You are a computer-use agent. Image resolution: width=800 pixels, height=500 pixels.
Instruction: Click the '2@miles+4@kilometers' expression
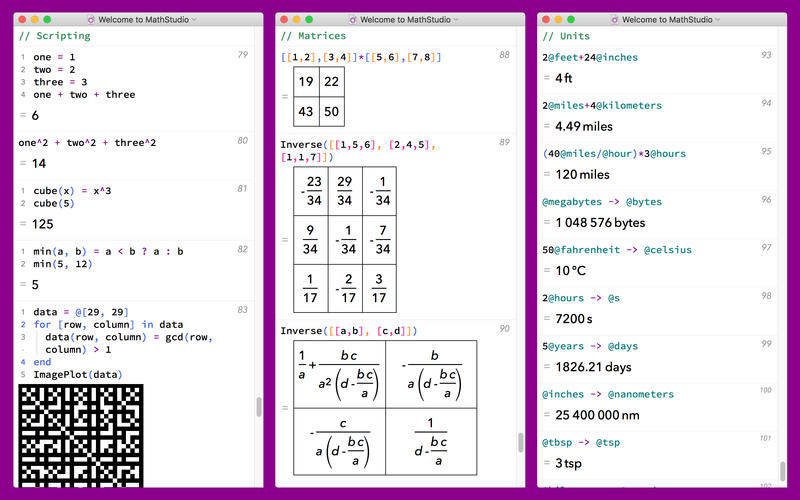pyautogui.click(x=602, y=106)
